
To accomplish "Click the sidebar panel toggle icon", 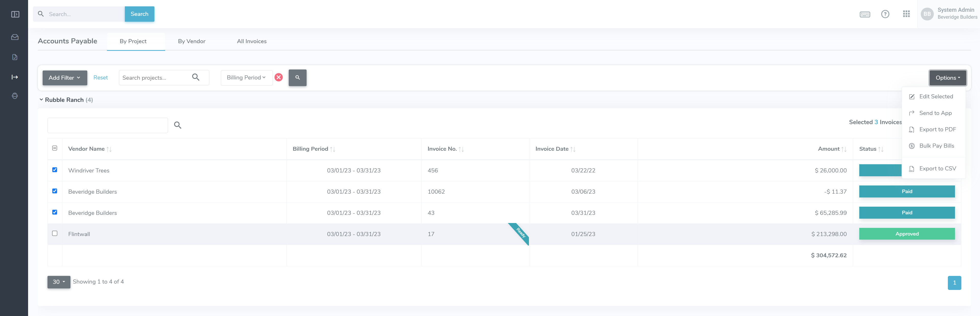I will pyautogui.click(x=15, y=15).
